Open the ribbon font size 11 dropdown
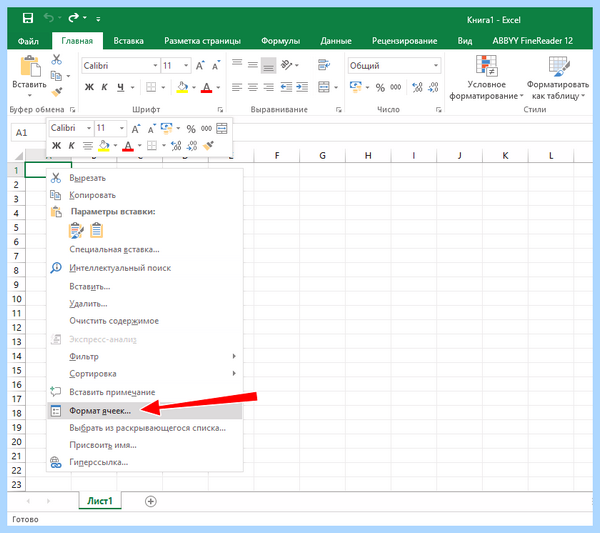Screen dimensions: 600x533 tap(186, 65)
